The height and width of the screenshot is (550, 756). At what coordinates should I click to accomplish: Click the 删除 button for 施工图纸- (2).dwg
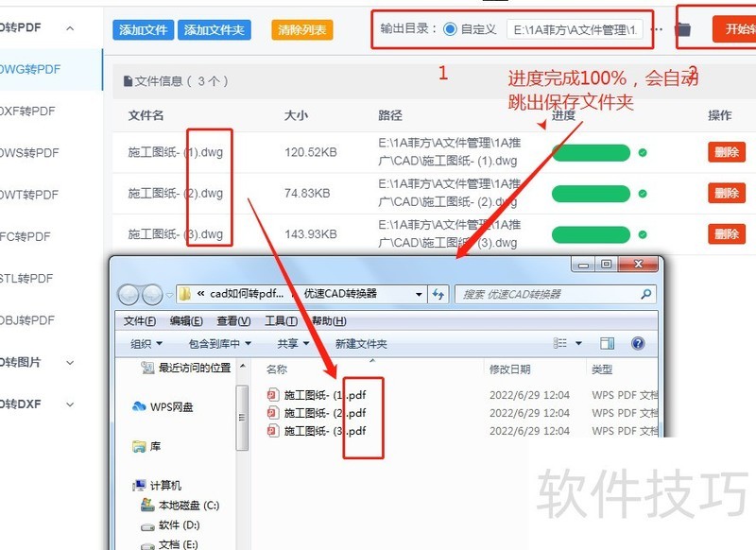726,193
